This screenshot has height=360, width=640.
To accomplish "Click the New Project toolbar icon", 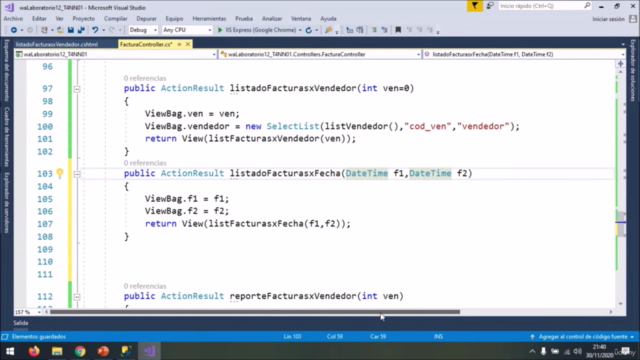I will pos(44,30).
